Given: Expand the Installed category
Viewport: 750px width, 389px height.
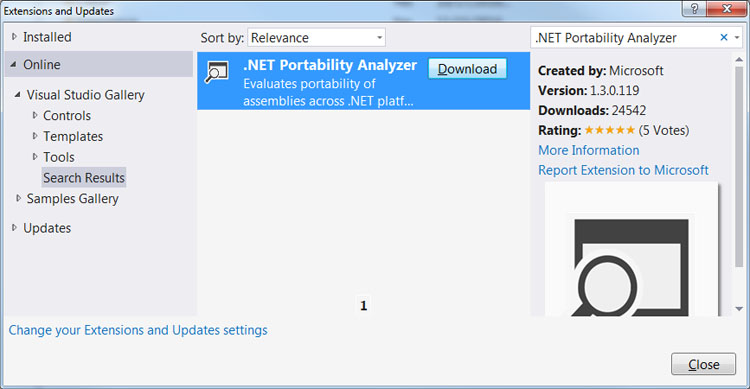Looking at the screenshot, I should (x=14, y=36).
